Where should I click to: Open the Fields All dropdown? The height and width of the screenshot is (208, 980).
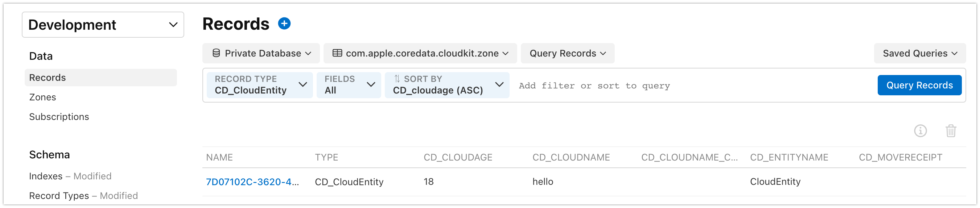point(349,85)
